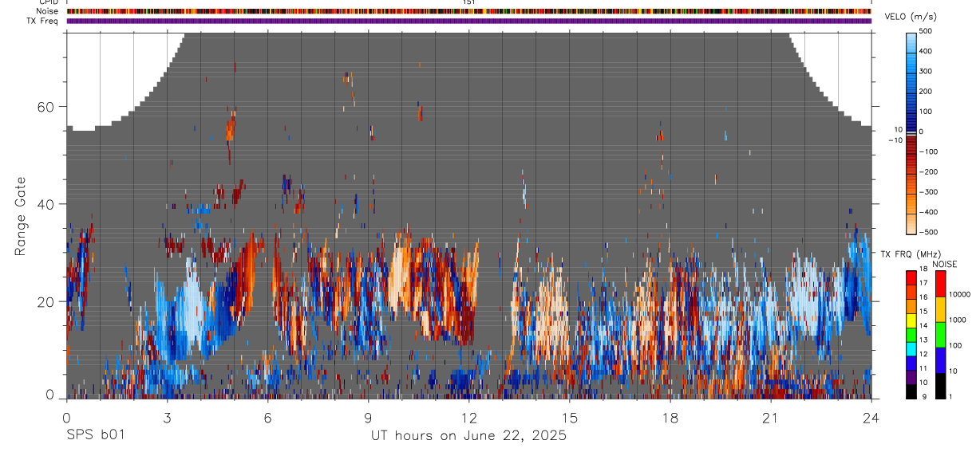Click the x-axis tick label '24'
The width and height of the screenshot is (980, 452).
click(871, 419)
